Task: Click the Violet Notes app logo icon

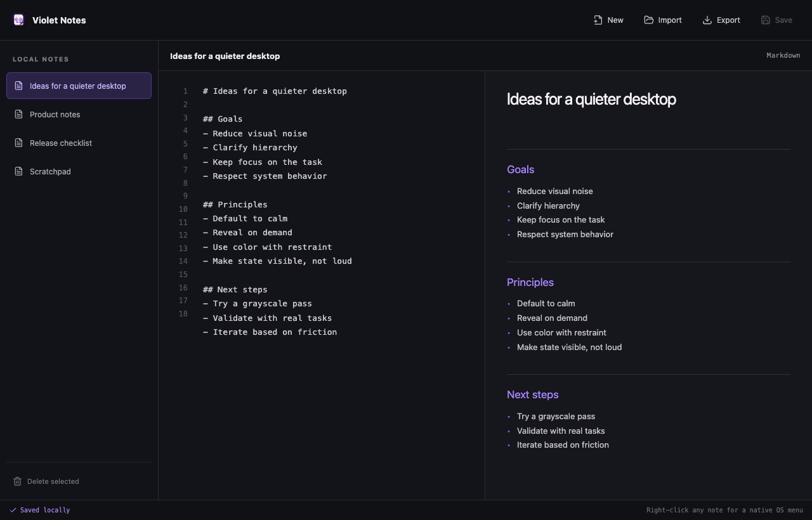Action: (18, 20)
